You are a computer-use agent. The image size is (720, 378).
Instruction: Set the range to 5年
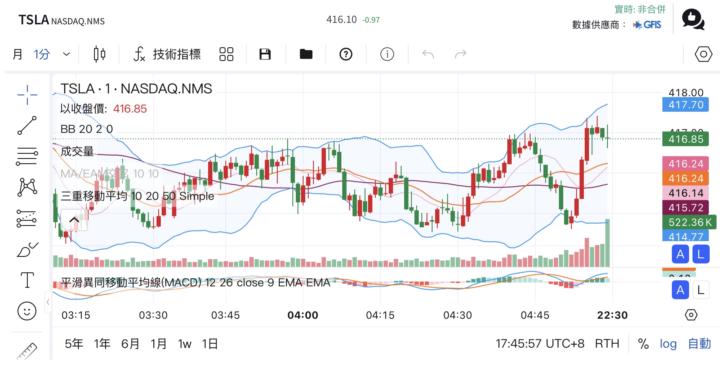tap(74, 344)
